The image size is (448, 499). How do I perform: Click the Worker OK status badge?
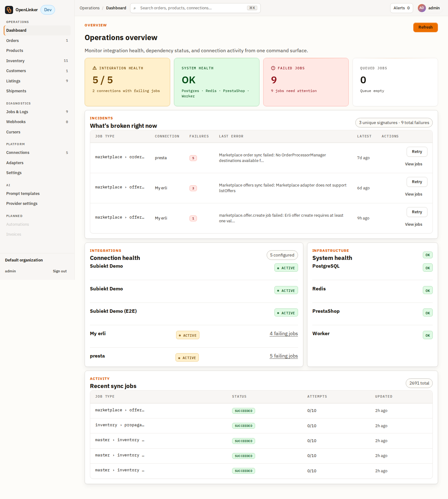(x=428, y=335)
